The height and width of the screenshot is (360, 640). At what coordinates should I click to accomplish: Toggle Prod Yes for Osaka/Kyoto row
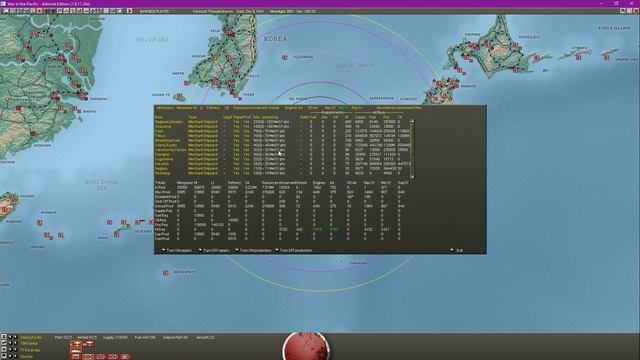pos(246,145)
